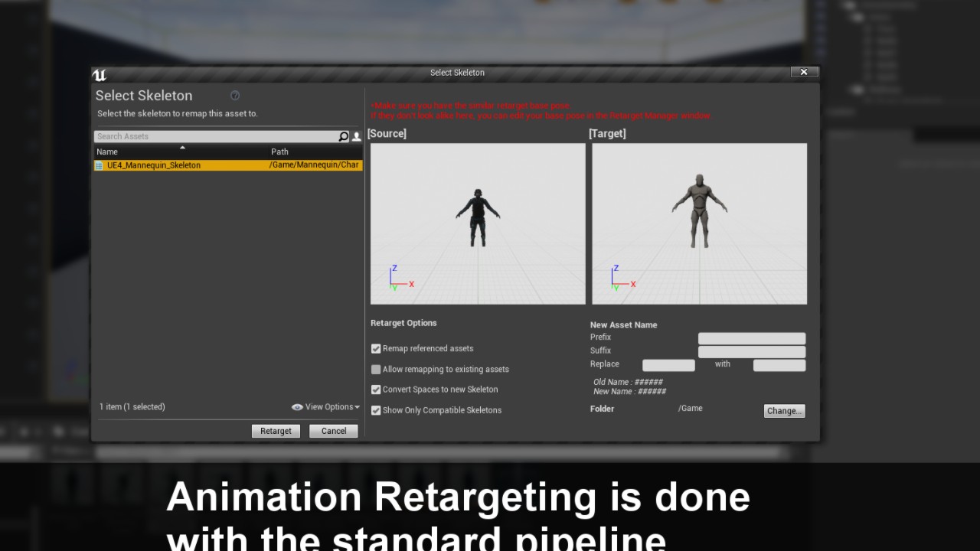This screenshot has width=980, height=551.
Task: Click the Search Assets field
Action: [x=214, y=136]
